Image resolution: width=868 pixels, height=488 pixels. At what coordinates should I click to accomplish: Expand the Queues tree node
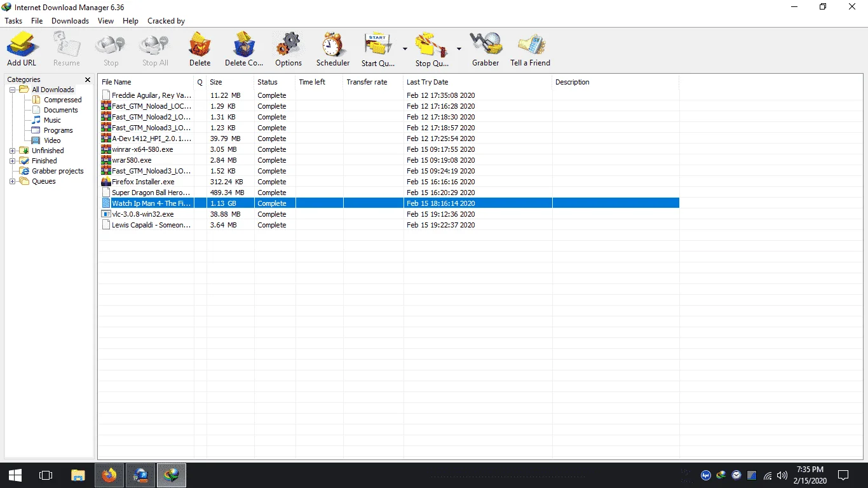tap(12, 181)
